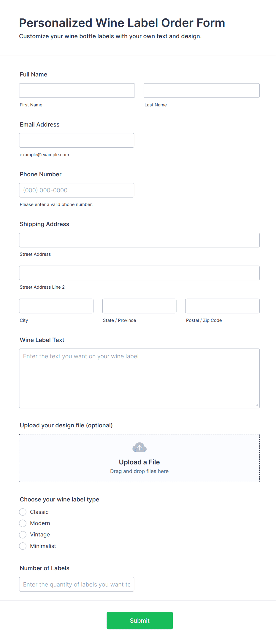Focus the Last Name input
Image resolution: width=276 pixels, height=644 pixels.
tap(202, 90)
